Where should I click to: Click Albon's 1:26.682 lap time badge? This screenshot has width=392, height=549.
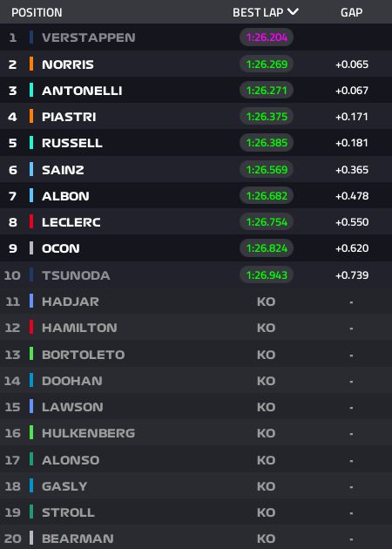pyautogui.click(x=267, y=196)
